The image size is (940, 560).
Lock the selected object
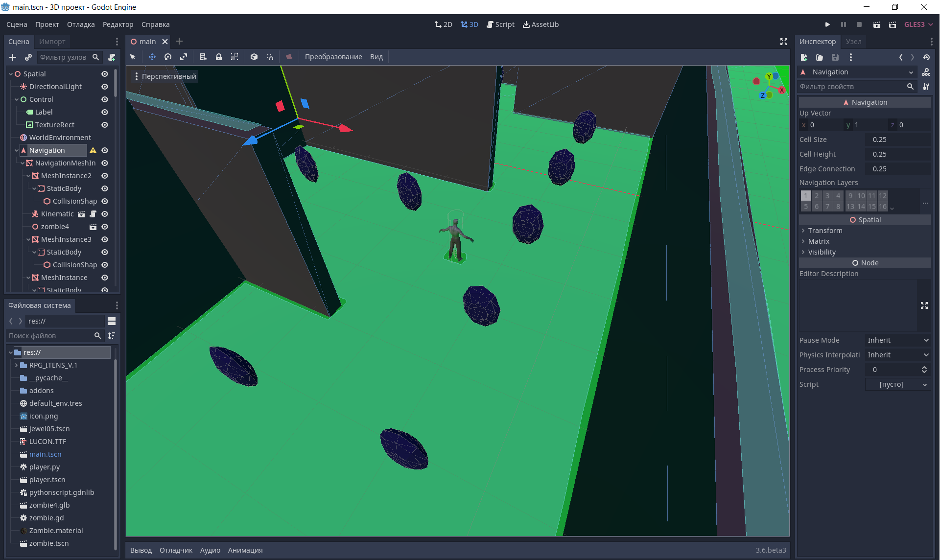(x=219, y=57)
